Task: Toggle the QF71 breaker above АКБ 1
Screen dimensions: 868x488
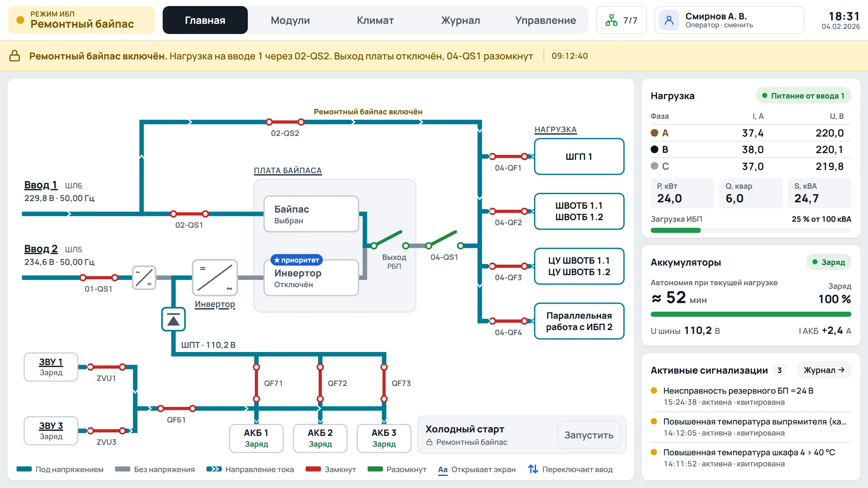Action: pos(256,383)
